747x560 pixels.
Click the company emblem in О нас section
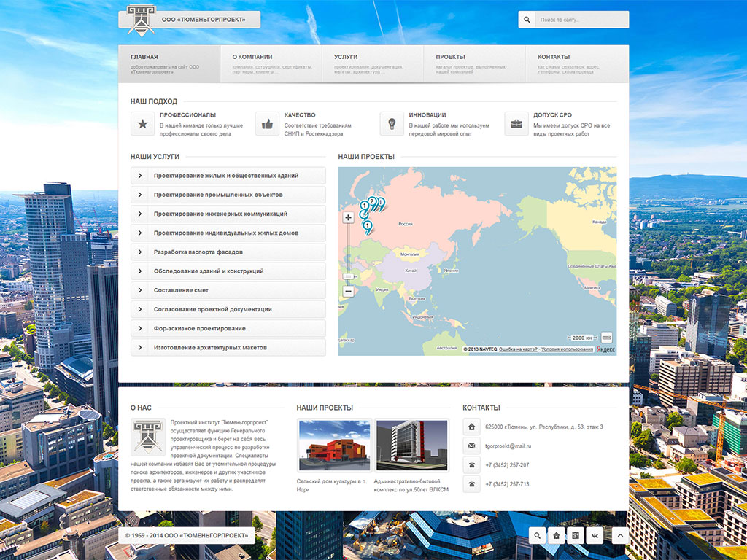pyautogui.click(x=148, y=437)
